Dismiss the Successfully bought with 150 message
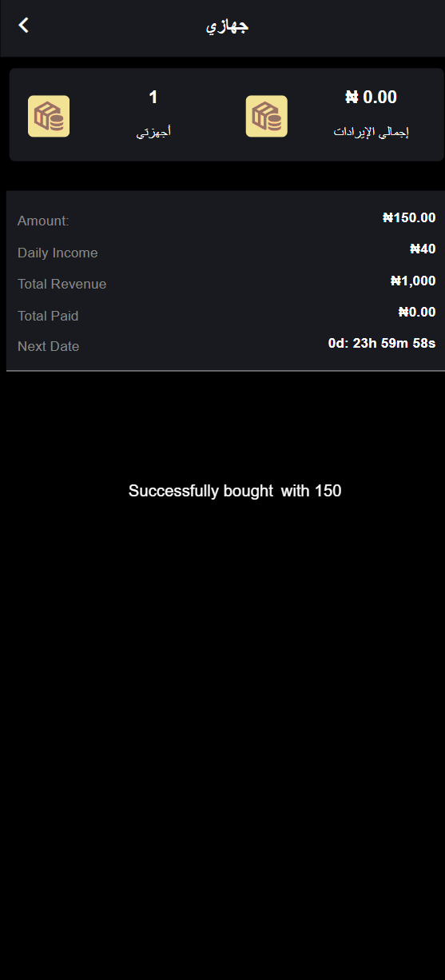Image resolution: width=445 pixels, height=980 pixels. [235, 491]
